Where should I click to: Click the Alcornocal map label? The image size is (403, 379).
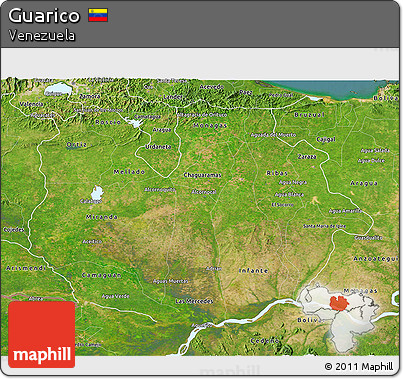pos(204,192)
